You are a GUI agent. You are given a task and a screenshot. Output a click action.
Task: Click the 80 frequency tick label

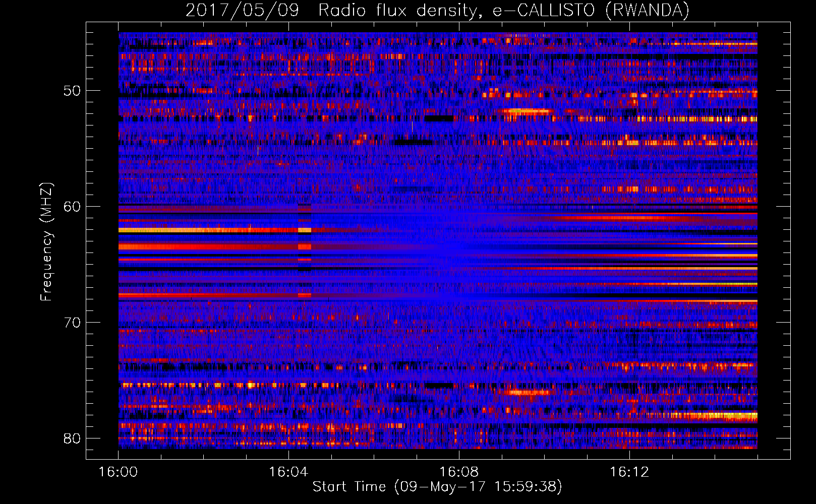click(72, 438)
